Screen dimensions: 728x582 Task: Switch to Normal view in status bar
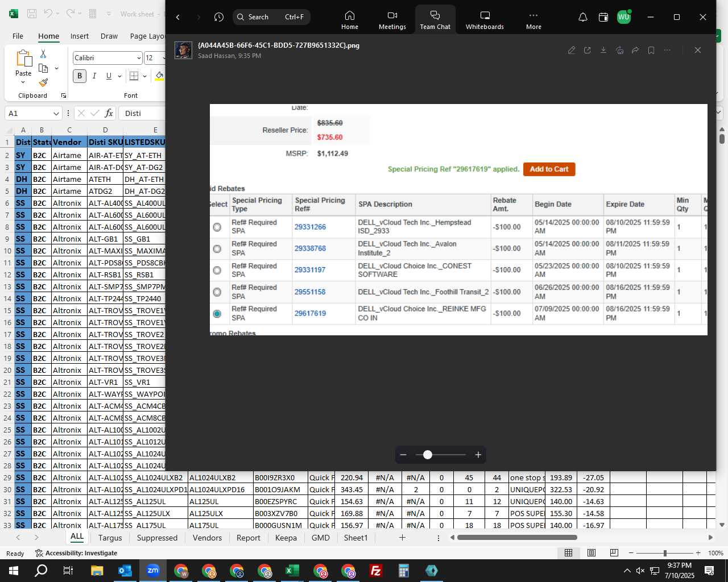pyautogui.click(x=568, y=553)
